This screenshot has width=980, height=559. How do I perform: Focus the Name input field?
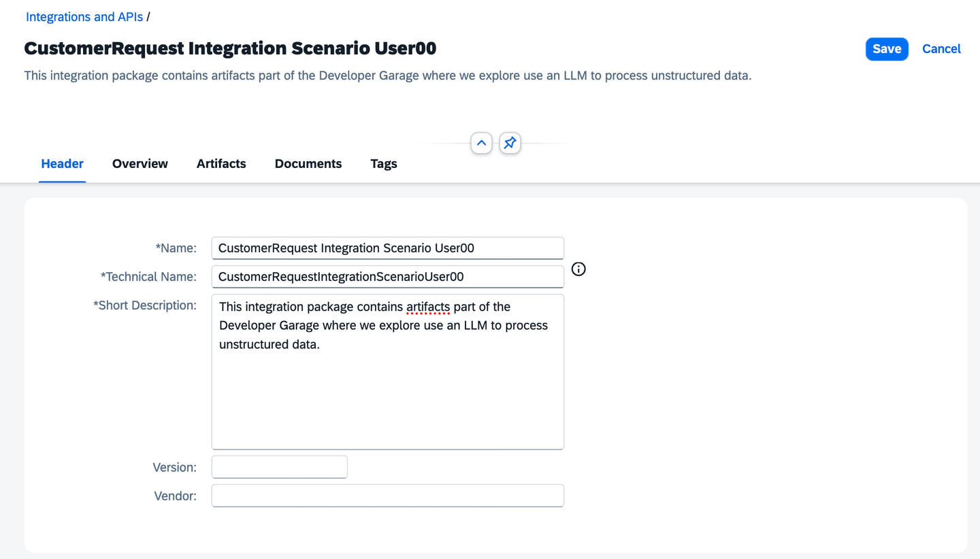click(x=388, y=248)
